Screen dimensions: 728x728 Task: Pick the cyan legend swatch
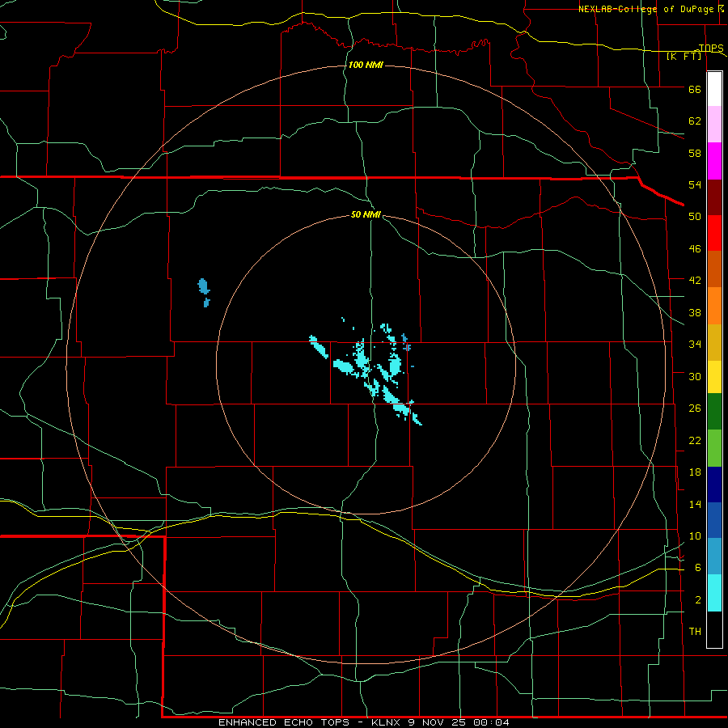(x=714, y=593)
